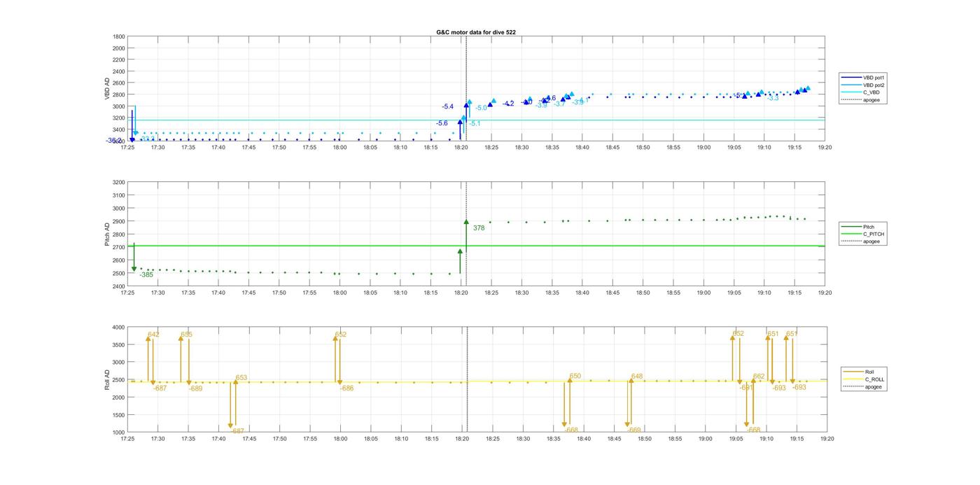Click the '-5.0' data label in VBD plot
Viewport: 980px width, 485px height.
pyautogui.click(x=481, y=108)
